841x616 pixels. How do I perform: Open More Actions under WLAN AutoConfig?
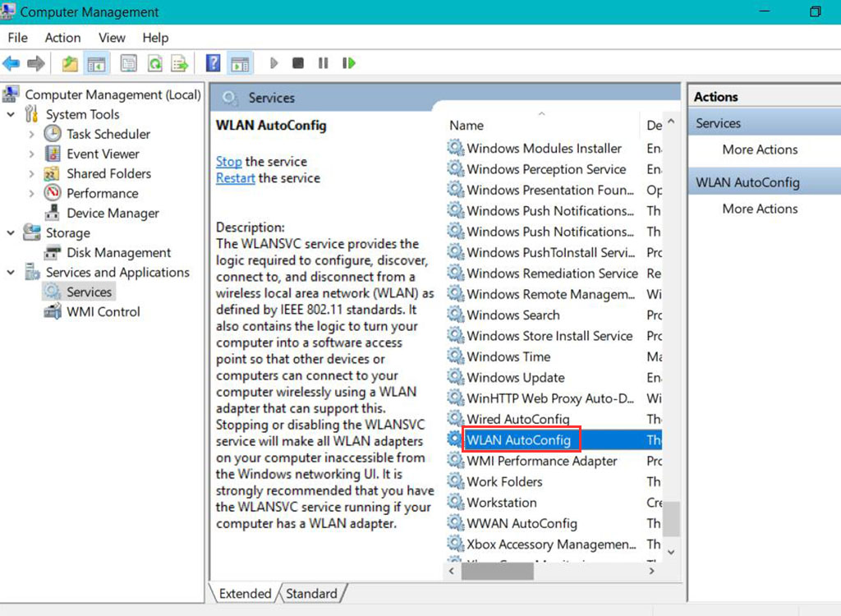coord(760,209)
